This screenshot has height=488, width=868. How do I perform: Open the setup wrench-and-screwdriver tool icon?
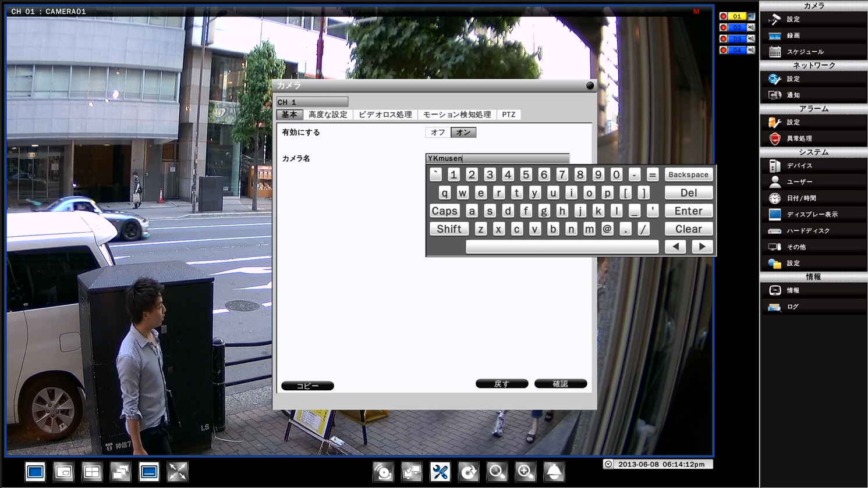[x=440, y=472]
